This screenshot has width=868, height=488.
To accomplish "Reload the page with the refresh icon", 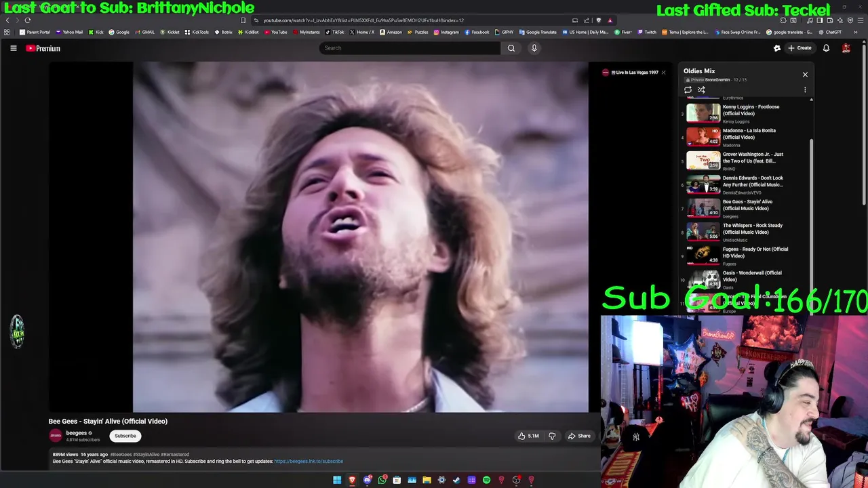I will pos(28,20).
